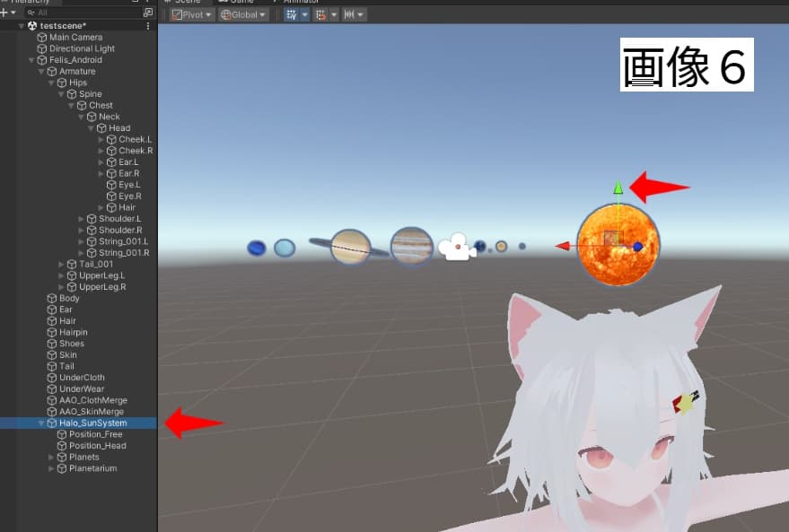Viewport: 789px width, 532px height.
Task: Open the search-by-type icon in Hierarchy
Action: pyautogui.click(x=148, y=12)
